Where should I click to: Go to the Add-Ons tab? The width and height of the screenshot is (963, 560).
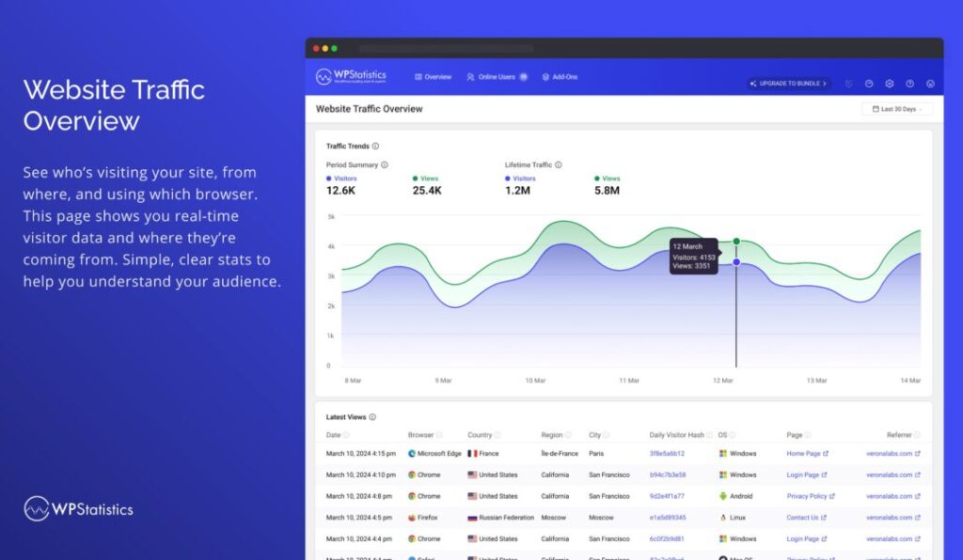click(x=560, y=77)
